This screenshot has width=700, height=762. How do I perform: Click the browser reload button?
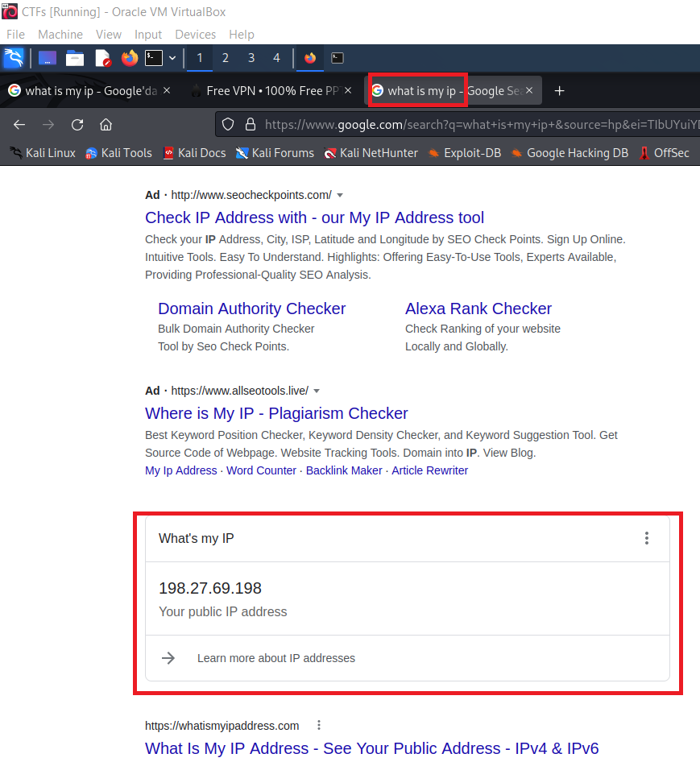[77, 124]
